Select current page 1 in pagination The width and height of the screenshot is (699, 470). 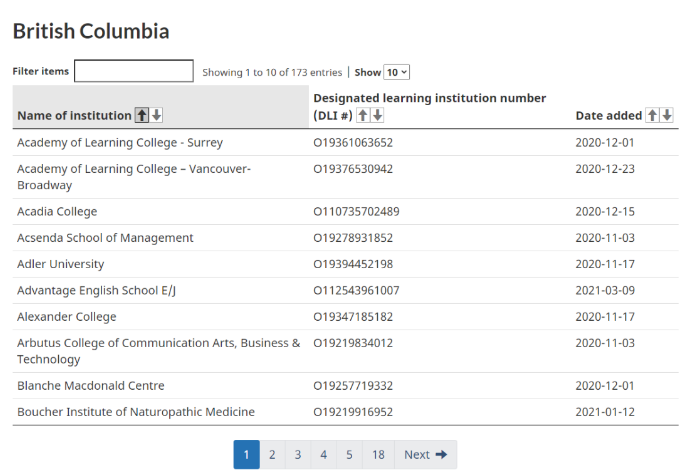(x=246, y=455)
